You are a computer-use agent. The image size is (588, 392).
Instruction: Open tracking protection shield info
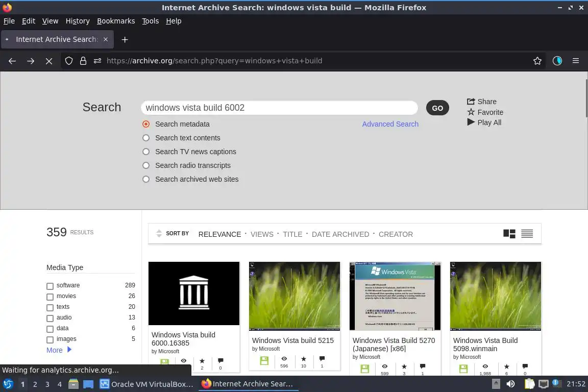point(68,61)
